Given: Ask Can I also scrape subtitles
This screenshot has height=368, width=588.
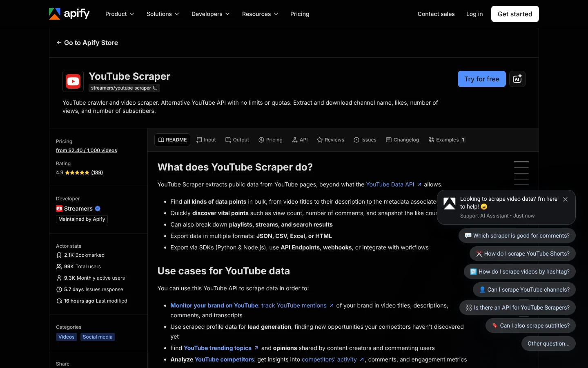Looking at the screenshot, I should [x=530, y=325].
